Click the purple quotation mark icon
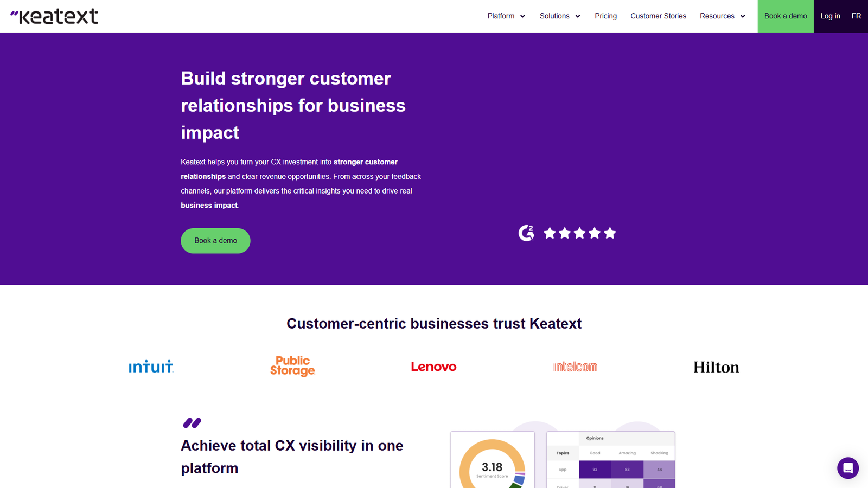Viewport: 868px width, 488px height. pos(193,423)
